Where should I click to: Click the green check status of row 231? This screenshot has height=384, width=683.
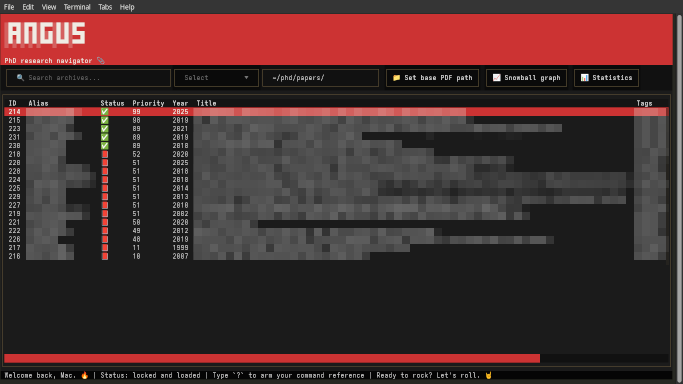click(x=105, y=137)
